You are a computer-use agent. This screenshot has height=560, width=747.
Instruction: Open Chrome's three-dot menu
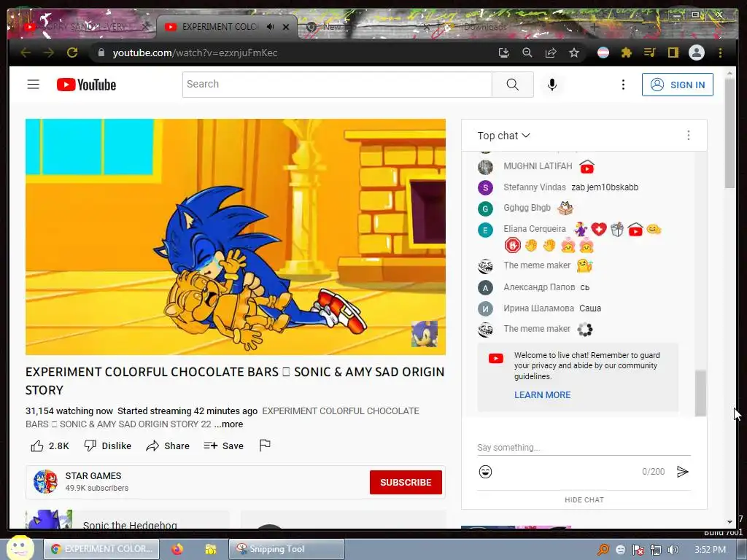click(720, 52)
